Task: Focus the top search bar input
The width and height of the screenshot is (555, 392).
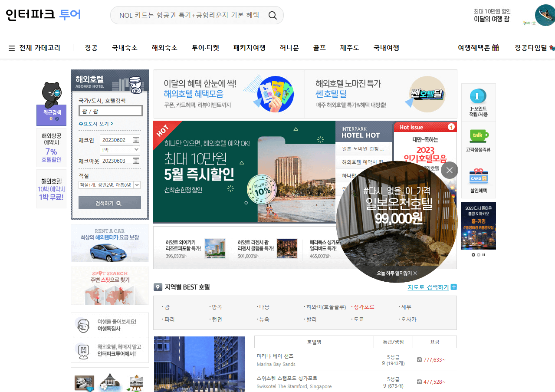Action: click(189, 15)
